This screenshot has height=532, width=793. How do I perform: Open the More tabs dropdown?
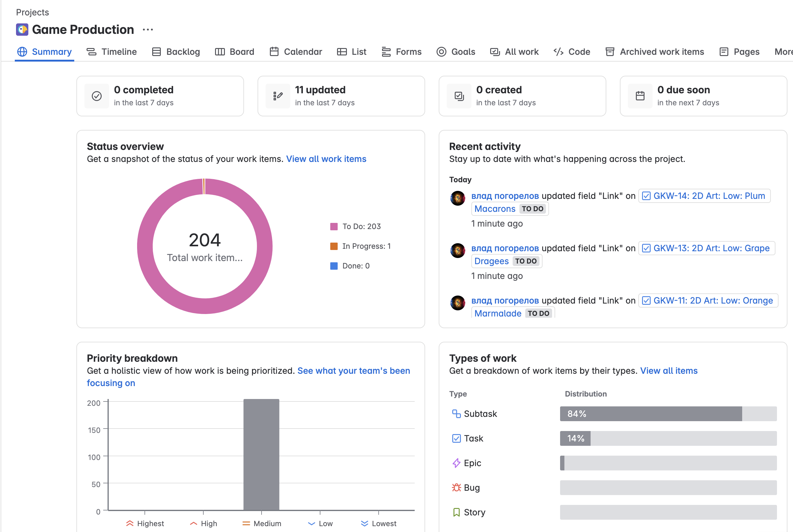(x=783, y=52)
